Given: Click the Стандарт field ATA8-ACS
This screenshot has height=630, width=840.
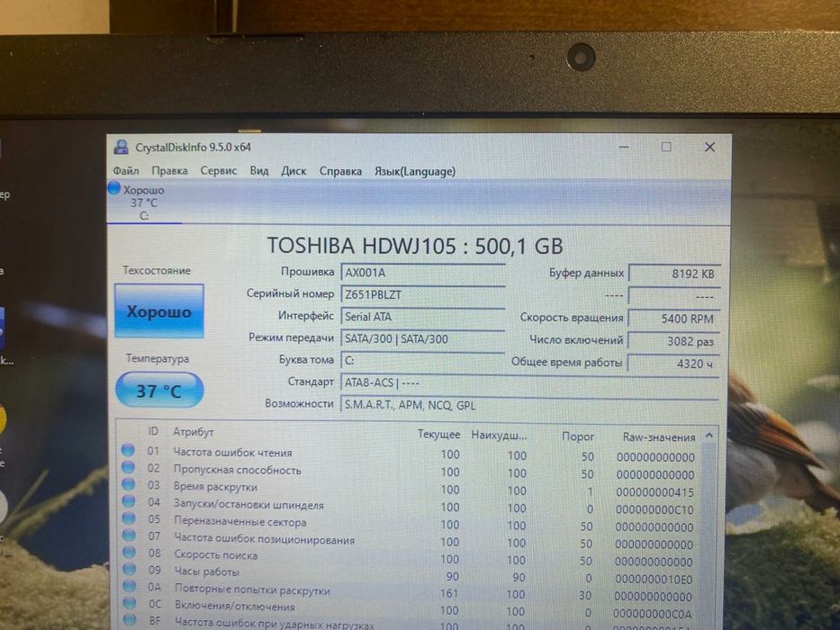Looking at the screenshot, I should point(529,383).
